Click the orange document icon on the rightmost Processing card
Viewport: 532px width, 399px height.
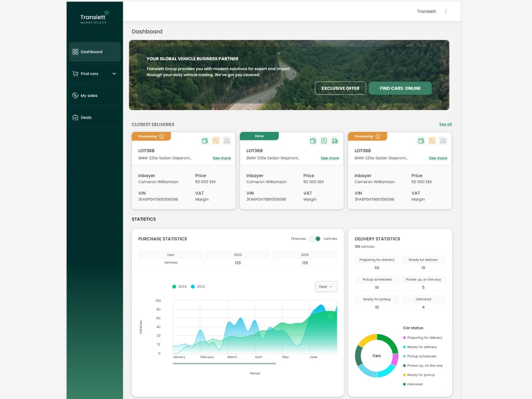432,141
